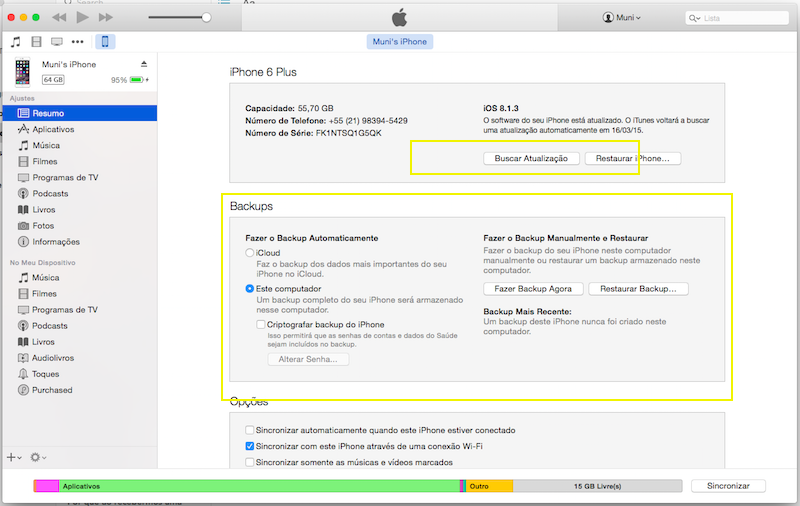Click the Número de Telefone value
800x506 pixels.
coord(368,121)
